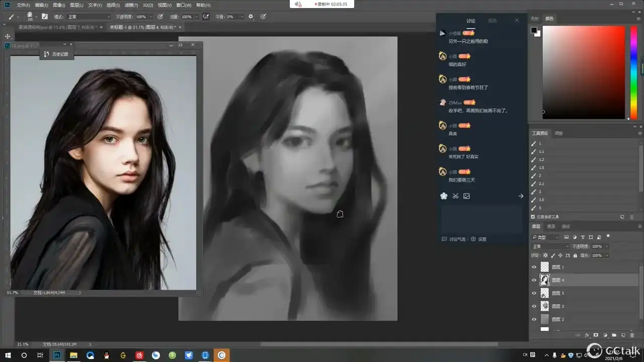Toggle visibility of 图层 3
This screenshot has width=644, height=362.
pyautogui.click(x=534, y=306)
